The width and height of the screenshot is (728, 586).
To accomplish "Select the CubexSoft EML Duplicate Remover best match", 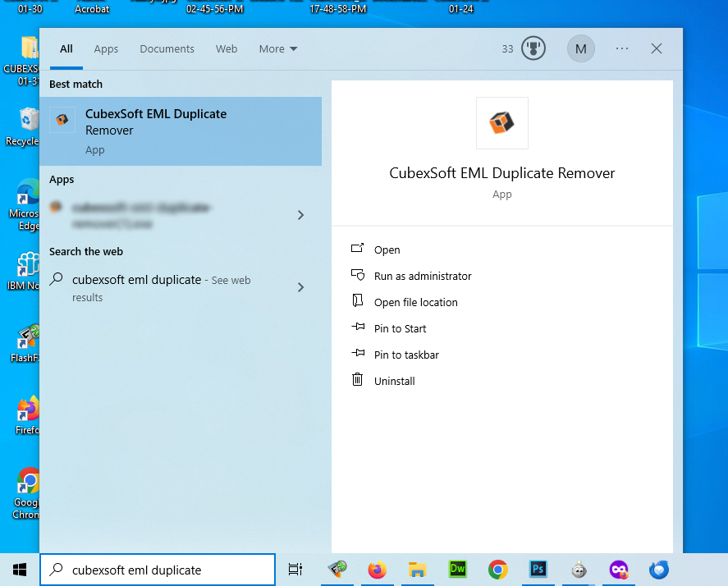I will (181, 131).
